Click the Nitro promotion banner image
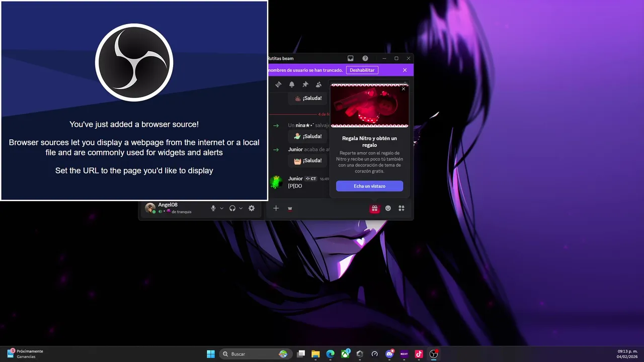644x362 pixels. (369, 106)
